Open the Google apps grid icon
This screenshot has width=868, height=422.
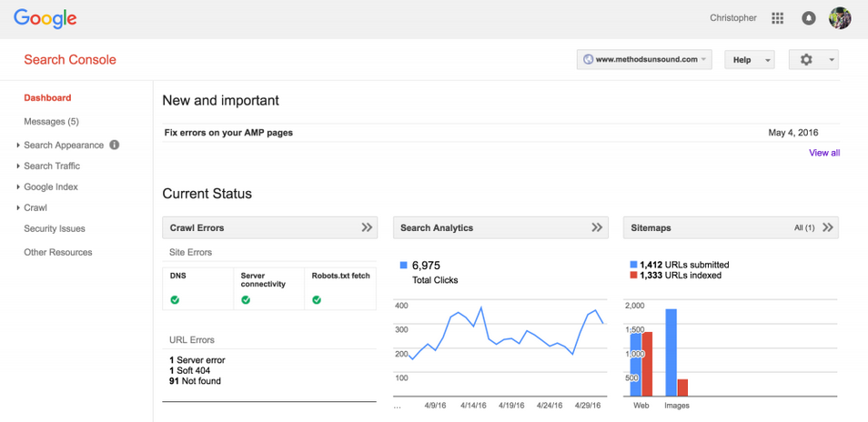[777, 18]
